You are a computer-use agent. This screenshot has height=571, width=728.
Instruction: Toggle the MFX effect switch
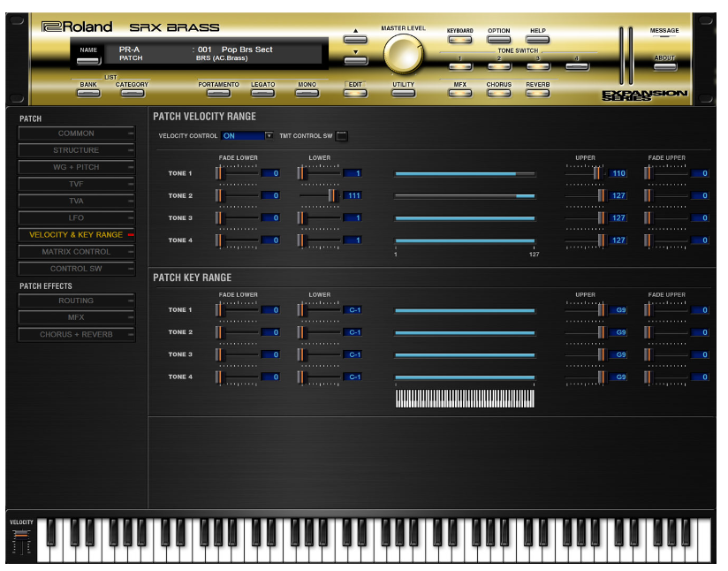pyautogui.click(x=460, y=93)
